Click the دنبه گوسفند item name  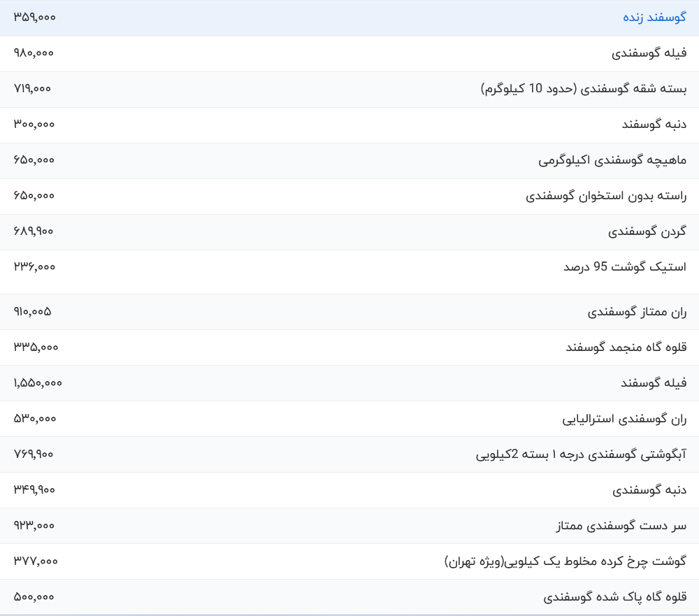[654, 124]
